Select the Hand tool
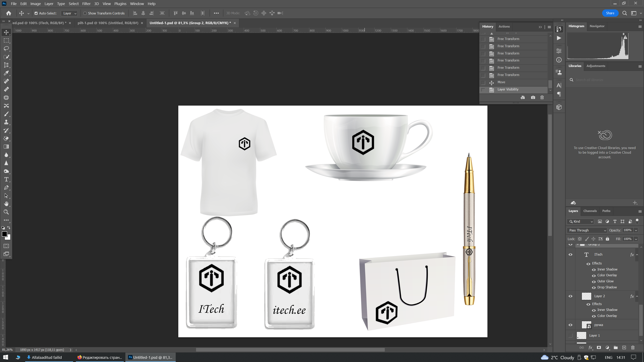644x362 pixels. click(x=6, y=204)
